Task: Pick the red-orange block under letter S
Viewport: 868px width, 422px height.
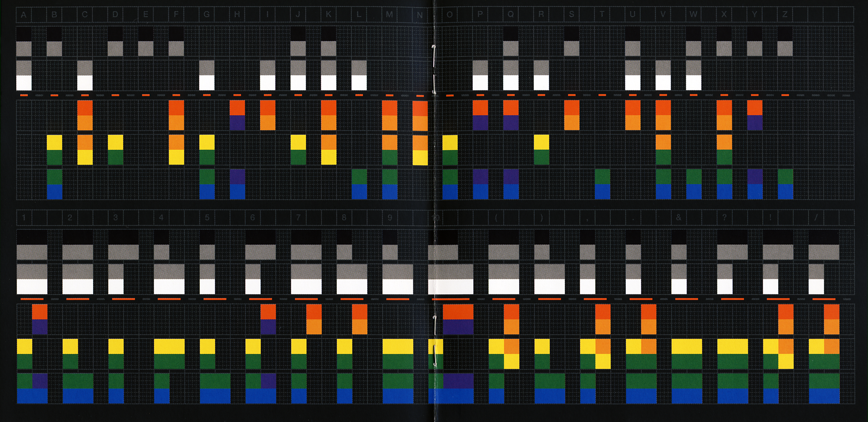Action: pyautogui.click(x=572, y=108)
